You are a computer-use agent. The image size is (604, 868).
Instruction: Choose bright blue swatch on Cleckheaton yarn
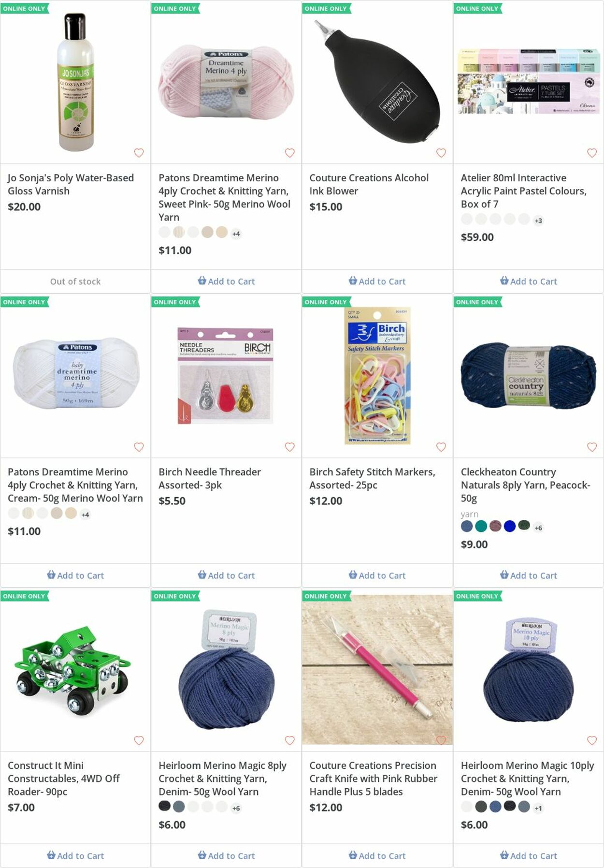pyautogui.click(x=510, y=526)
